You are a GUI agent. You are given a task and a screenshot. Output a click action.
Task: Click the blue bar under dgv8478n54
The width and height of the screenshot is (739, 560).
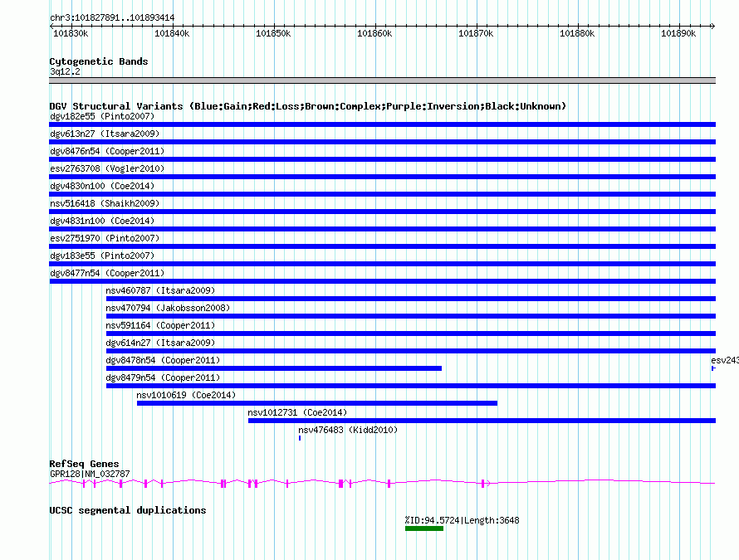point(274,368)
